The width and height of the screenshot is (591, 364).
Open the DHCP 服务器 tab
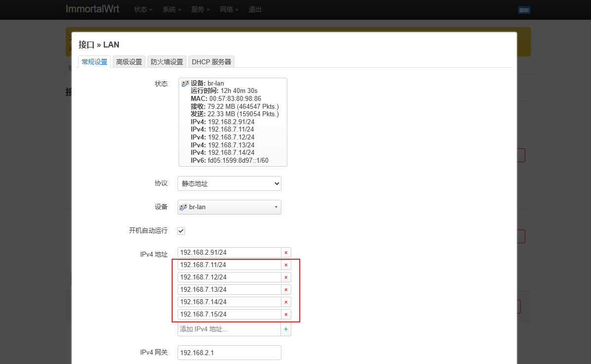[x=211, y=62]
